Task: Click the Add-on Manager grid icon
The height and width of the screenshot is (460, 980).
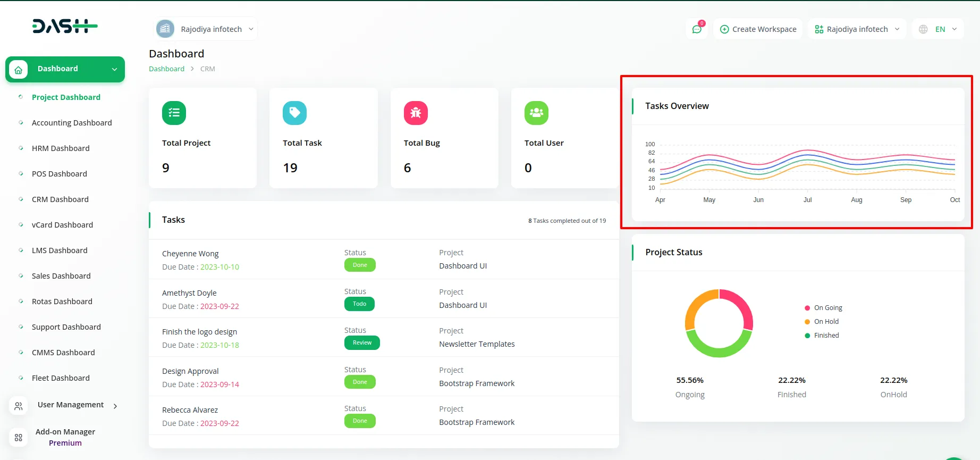Action: point(19,437)
